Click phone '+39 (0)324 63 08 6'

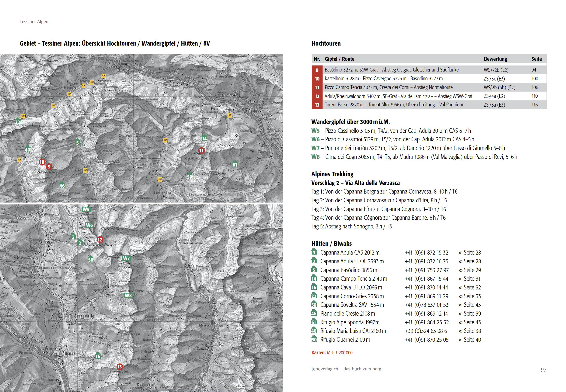[x=426, y=331]
